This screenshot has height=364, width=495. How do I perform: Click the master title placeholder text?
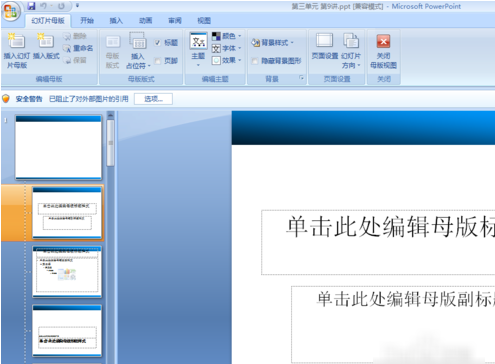pos(390,227)
